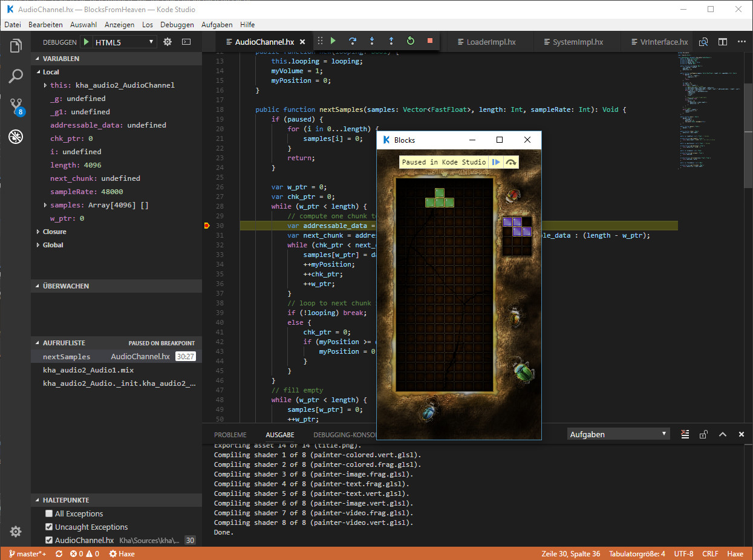Split the editor using the layout icon

[722, 41]
